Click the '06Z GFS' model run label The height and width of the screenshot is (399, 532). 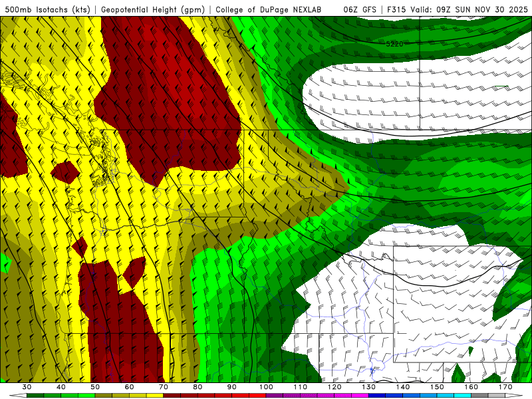360,10
